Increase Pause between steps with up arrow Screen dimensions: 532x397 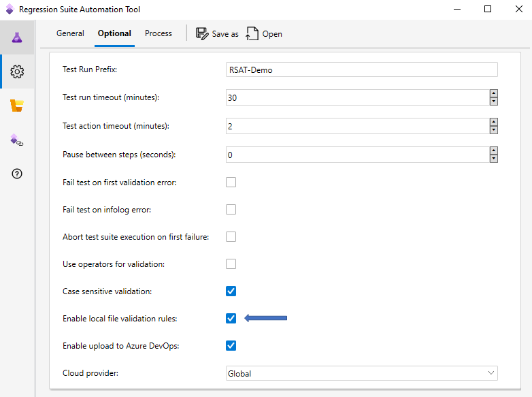click(x=493, y=150)
